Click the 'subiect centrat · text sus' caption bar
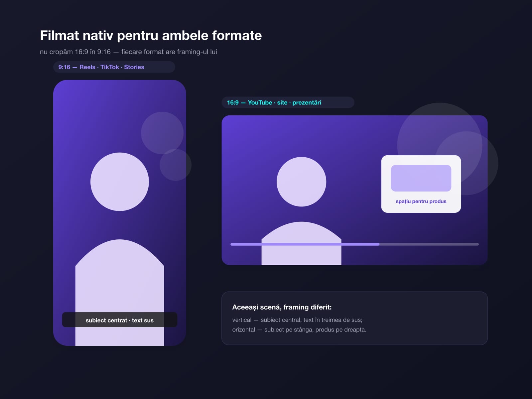Screen dimensions: 532x399 pyautogui.click(x=120, y=320)
